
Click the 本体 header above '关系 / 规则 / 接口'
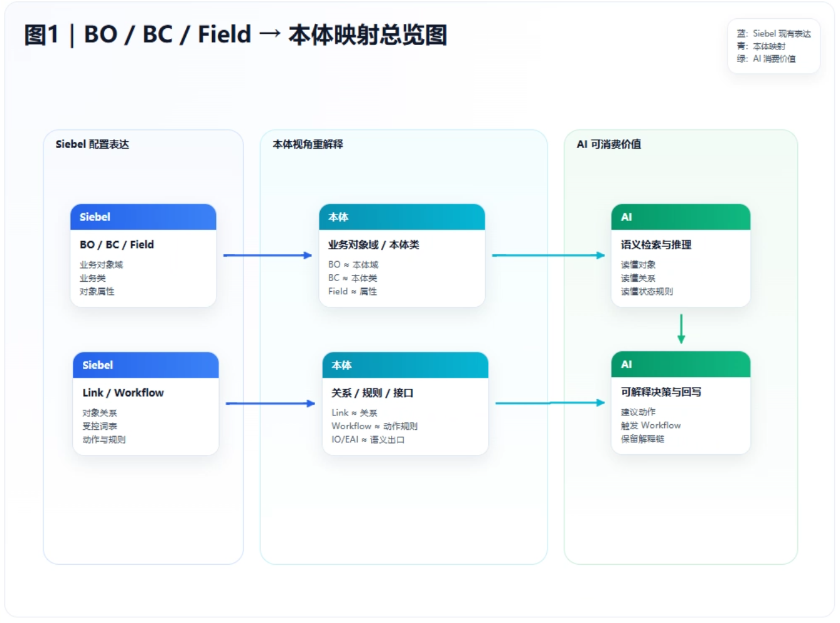pyautogui.click(x=405, y=365)
